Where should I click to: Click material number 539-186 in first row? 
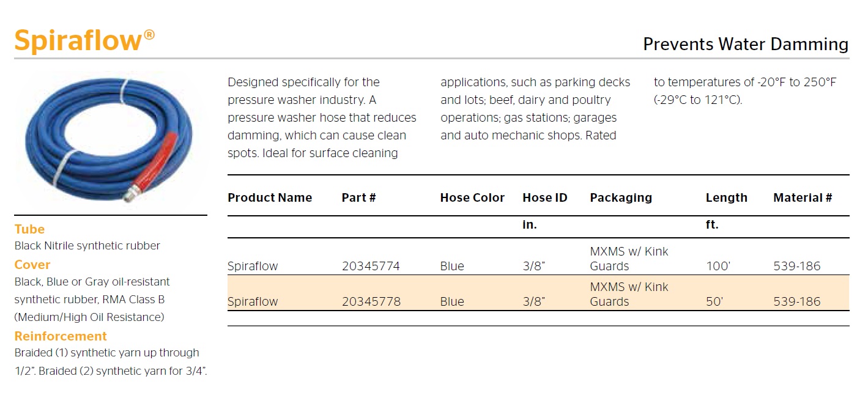(x=796, y=266)
